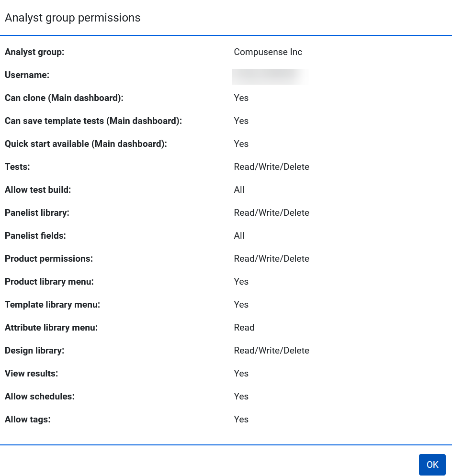
Task: Click the 'Panelist fields:' label
Action: click(35, 236)
